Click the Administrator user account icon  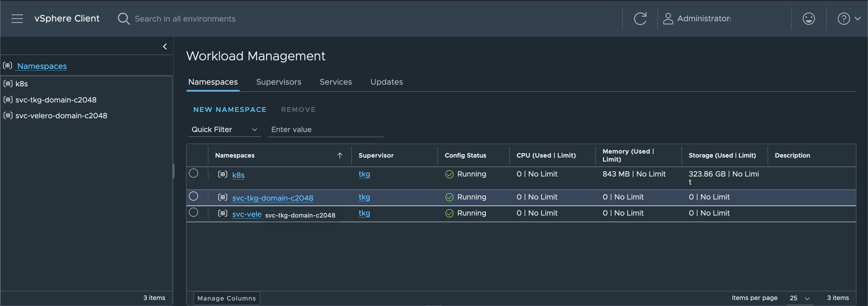coord(668,19)
